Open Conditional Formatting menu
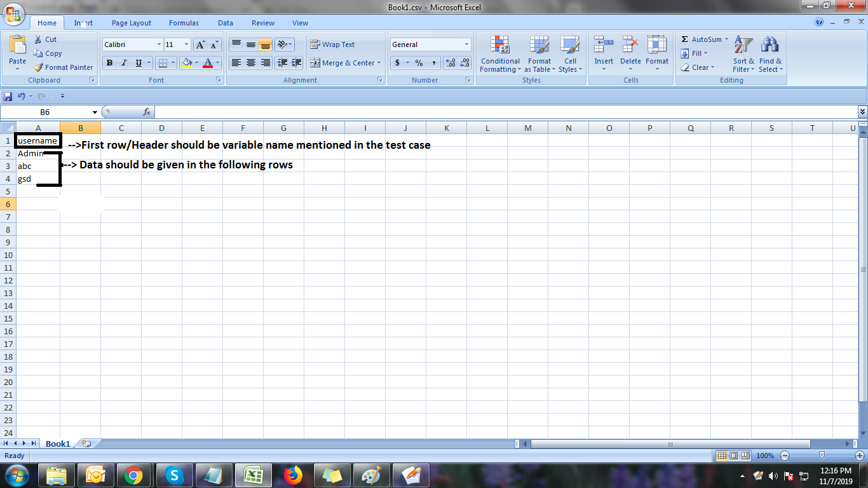The width and height of the screenshot is (868, 488). click(500, 55)
